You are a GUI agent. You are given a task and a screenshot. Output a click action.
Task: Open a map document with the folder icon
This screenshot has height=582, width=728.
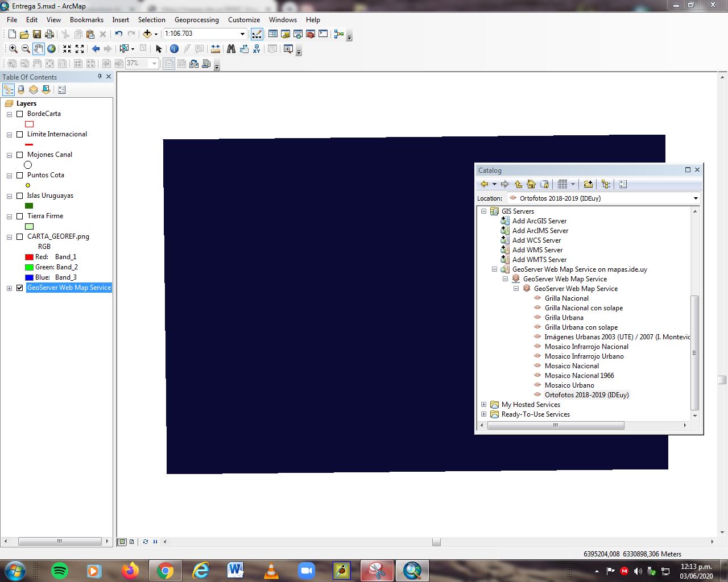[24, 34]
